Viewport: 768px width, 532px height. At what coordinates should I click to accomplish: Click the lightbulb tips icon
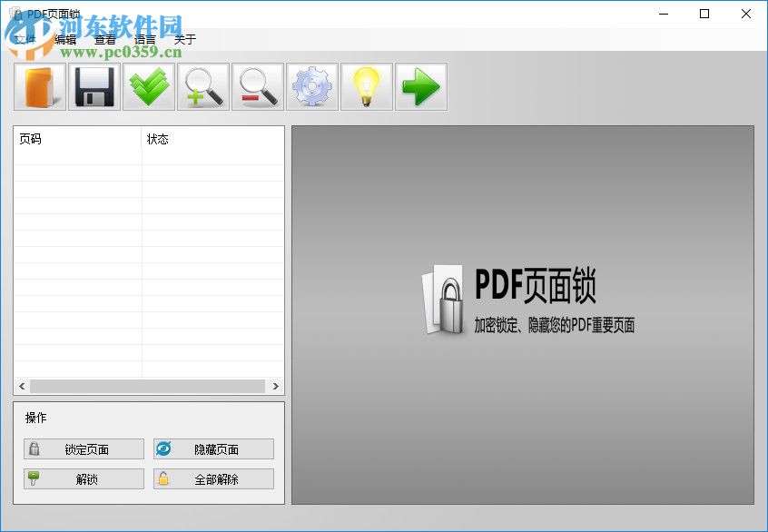pyautogui.click(x=366, y=86)
